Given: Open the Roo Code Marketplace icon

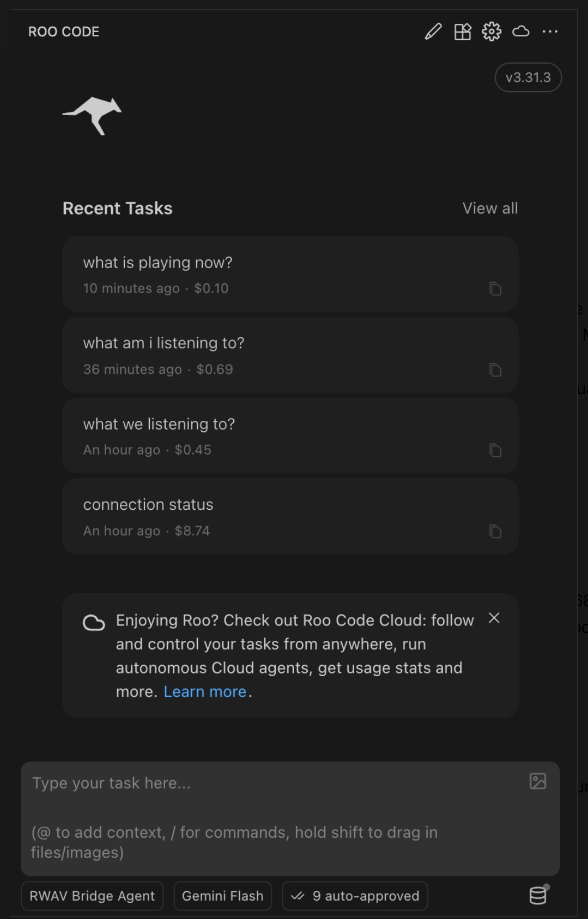Looking at the screenshot, I should [463, 32].
